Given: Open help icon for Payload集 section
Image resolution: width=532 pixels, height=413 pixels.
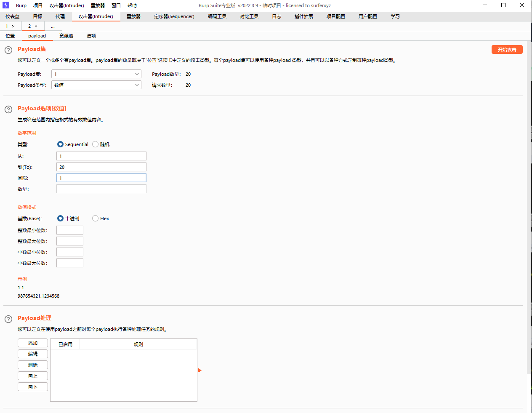Looking at the screenshot, I should click(8, 50).
